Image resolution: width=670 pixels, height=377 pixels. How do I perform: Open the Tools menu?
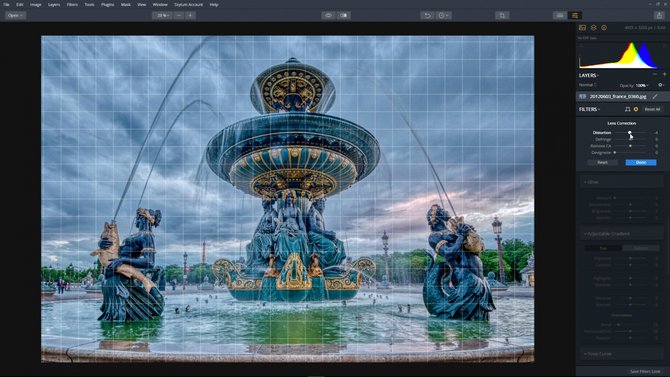[89, 5]
